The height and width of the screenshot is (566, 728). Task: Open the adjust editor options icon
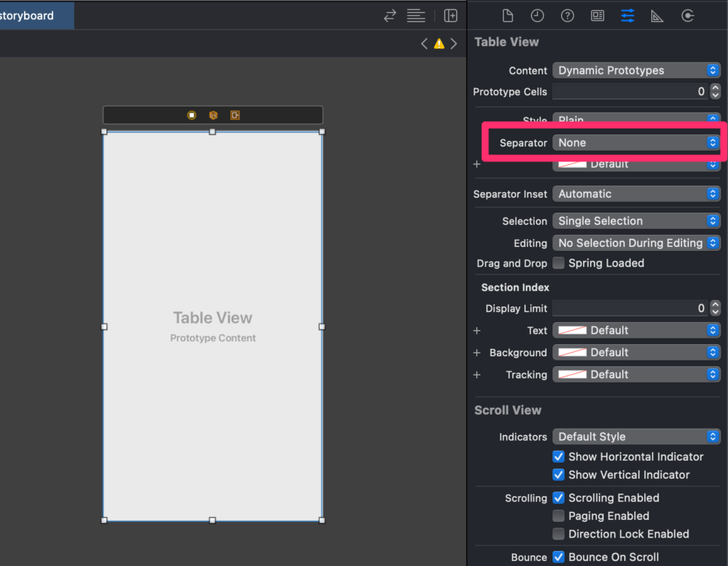416,15
